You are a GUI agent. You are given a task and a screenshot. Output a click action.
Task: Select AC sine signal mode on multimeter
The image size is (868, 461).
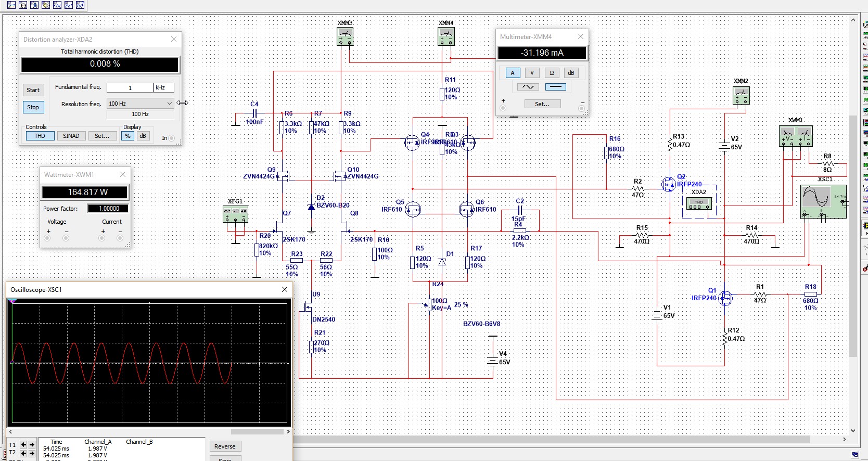click(x=528, y=87)
